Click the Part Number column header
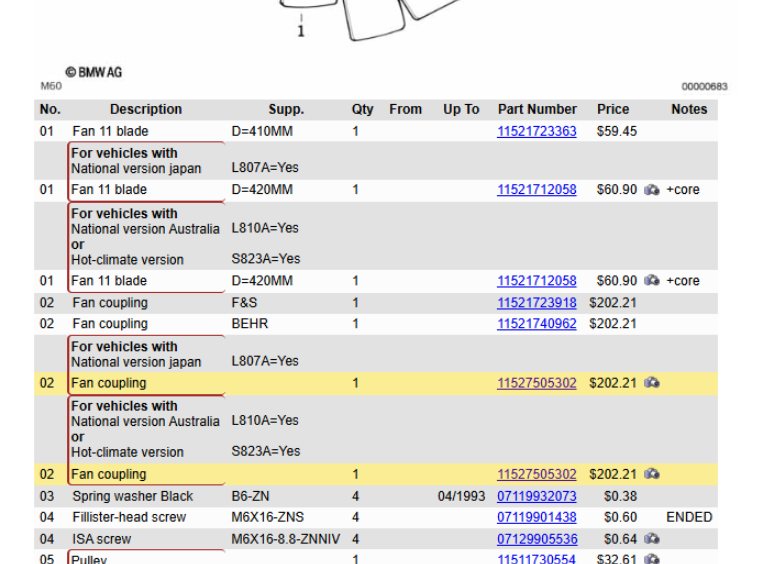 537,109
